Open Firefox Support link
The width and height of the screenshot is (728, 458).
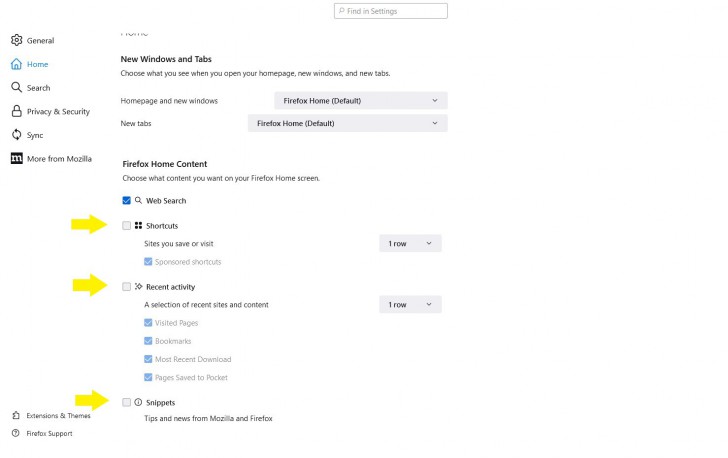click(x=49, y=433)
